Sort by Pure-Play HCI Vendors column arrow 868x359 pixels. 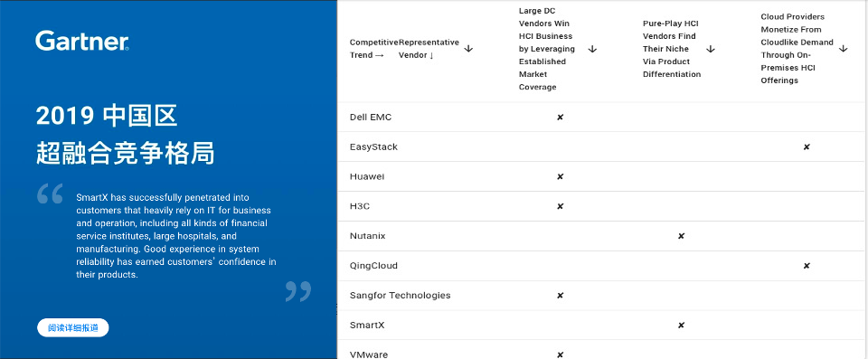[x=711, y=49]
